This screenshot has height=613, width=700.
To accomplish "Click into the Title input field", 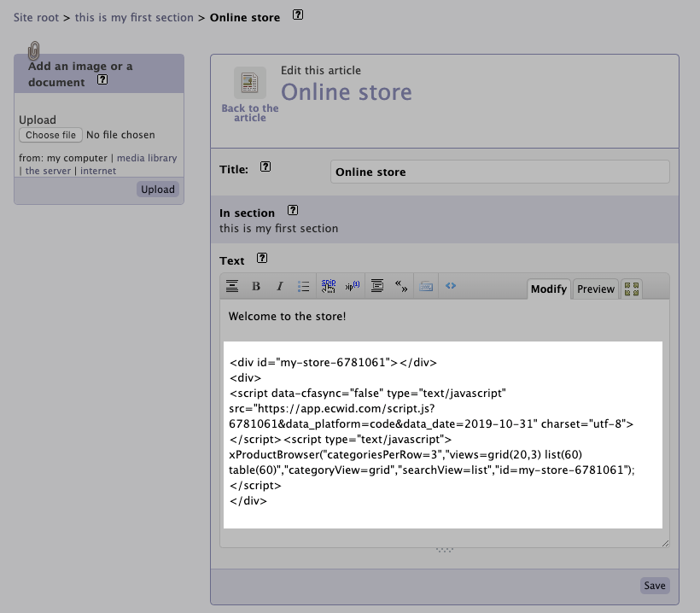I will point(500,172).
